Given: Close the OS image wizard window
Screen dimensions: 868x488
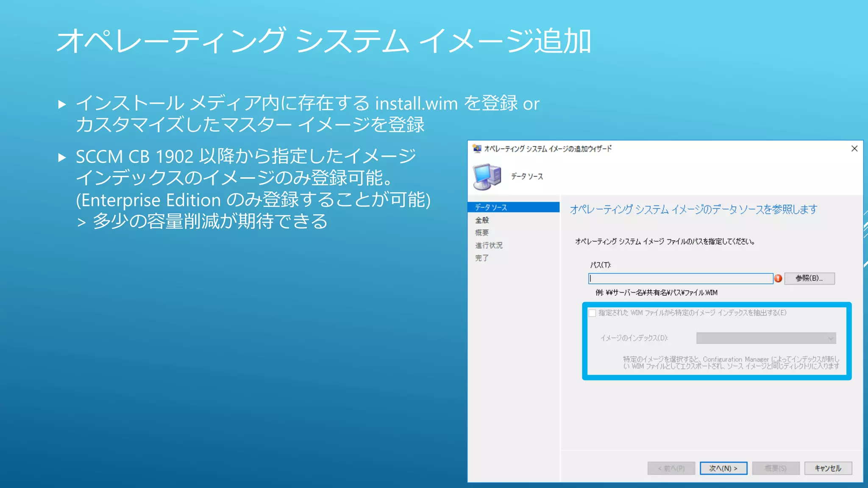Looking at the screenshot, I should pyautogui.click(x=854, y=149).
